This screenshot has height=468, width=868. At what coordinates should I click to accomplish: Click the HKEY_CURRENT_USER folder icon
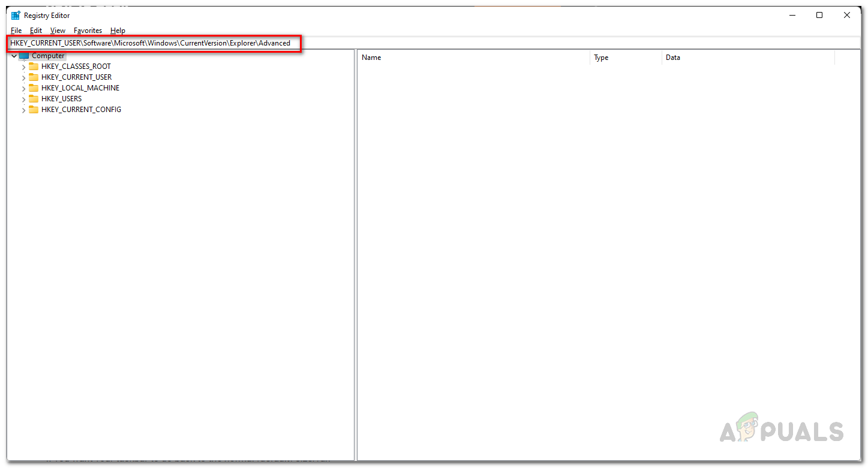tap(34, 77)
